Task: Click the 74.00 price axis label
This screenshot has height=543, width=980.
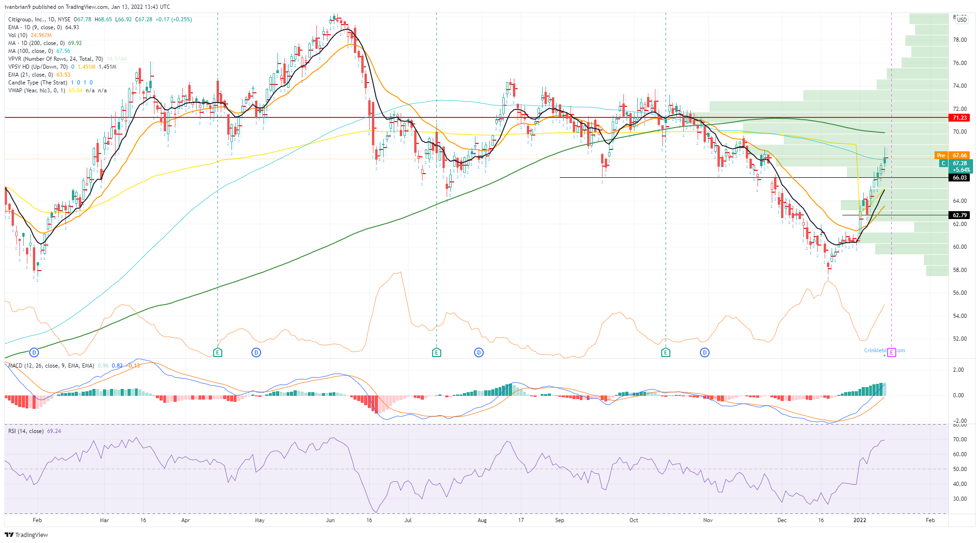Action: click(960, 86)
